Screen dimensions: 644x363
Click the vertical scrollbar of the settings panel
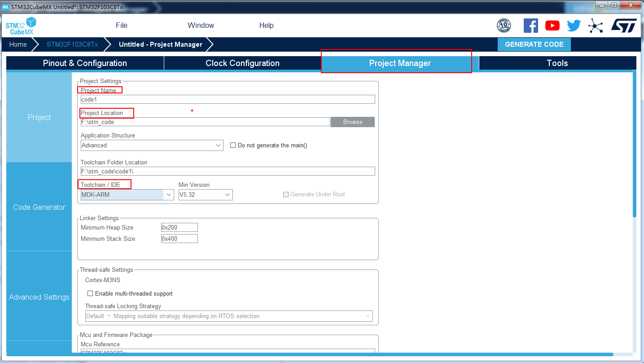tap(635, 144)
